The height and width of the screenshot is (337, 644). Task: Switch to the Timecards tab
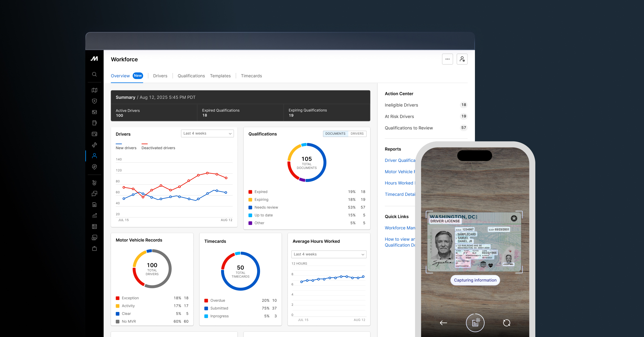[x=251, y=76]
